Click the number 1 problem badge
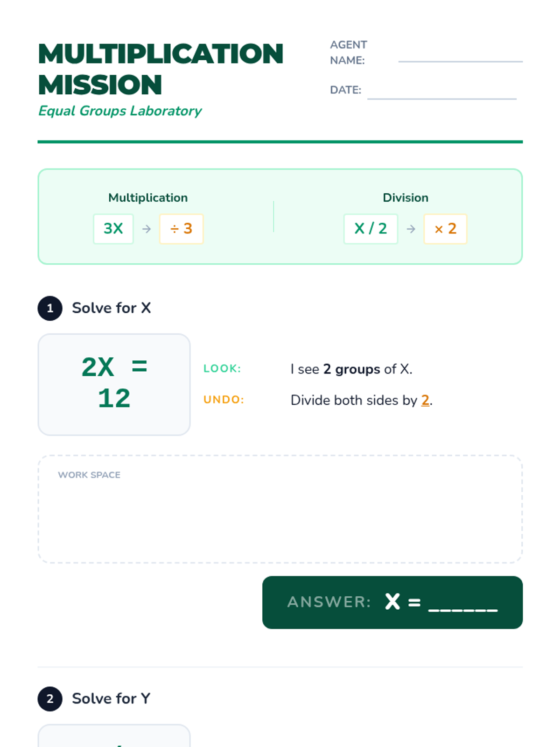This screenshot has width=560, height=747. [50, 308]
